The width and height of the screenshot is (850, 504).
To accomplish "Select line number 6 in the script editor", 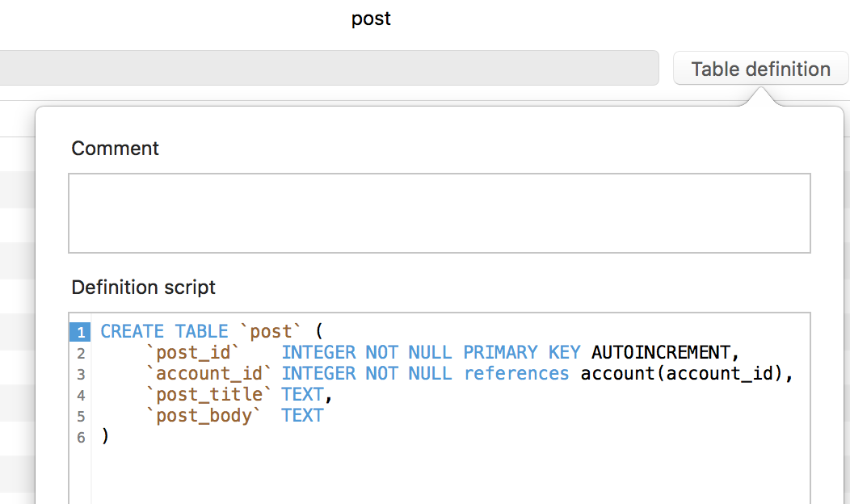I will coord(81,437).
